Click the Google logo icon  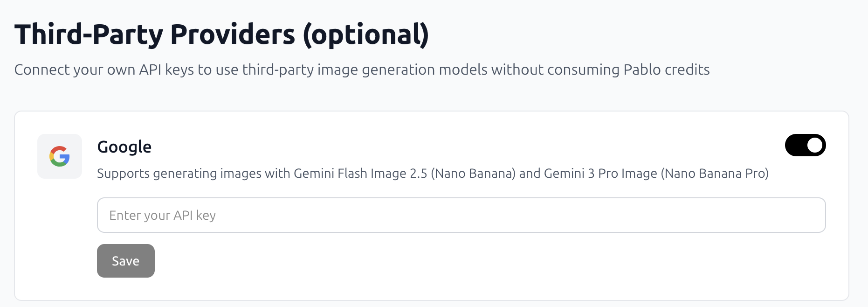[60, 156]
